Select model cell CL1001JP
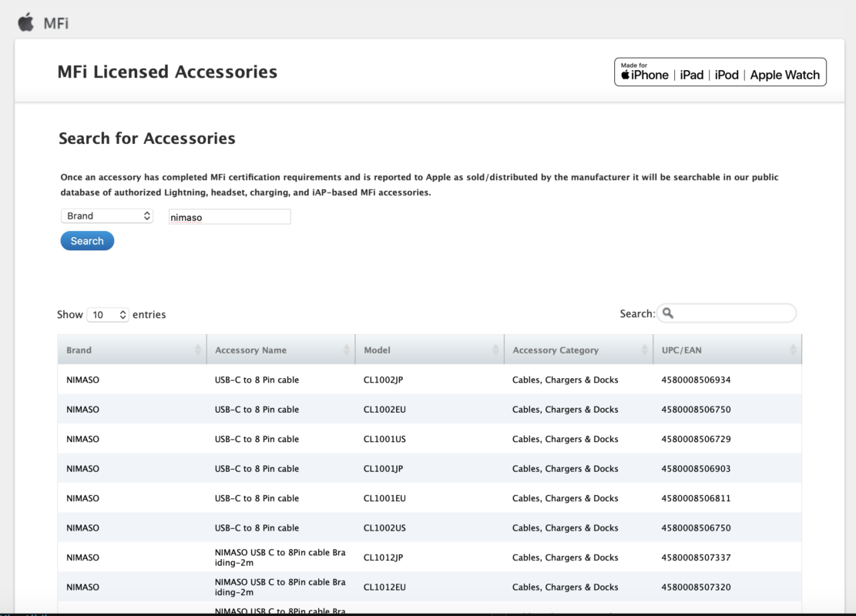Viewport: 856px width, 616px height. [x=383, y=469]
